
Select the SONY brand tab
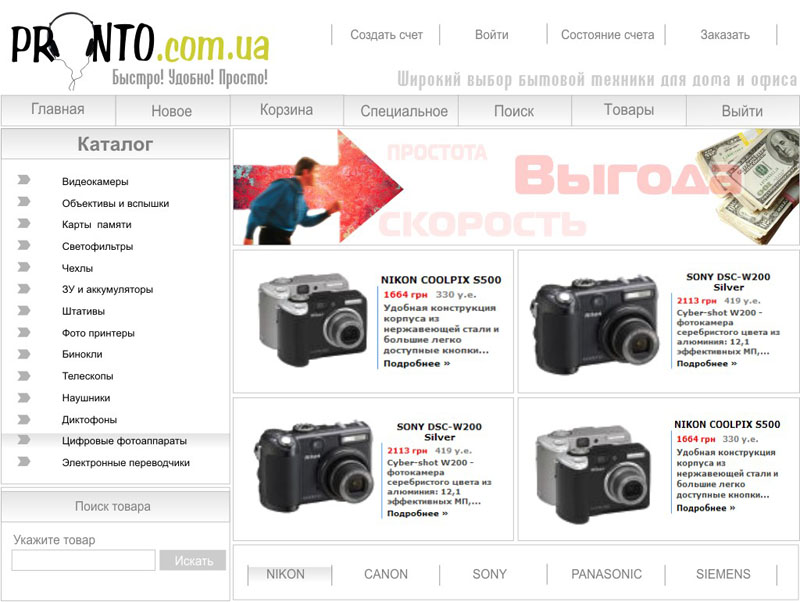click(x=490, y=574)
